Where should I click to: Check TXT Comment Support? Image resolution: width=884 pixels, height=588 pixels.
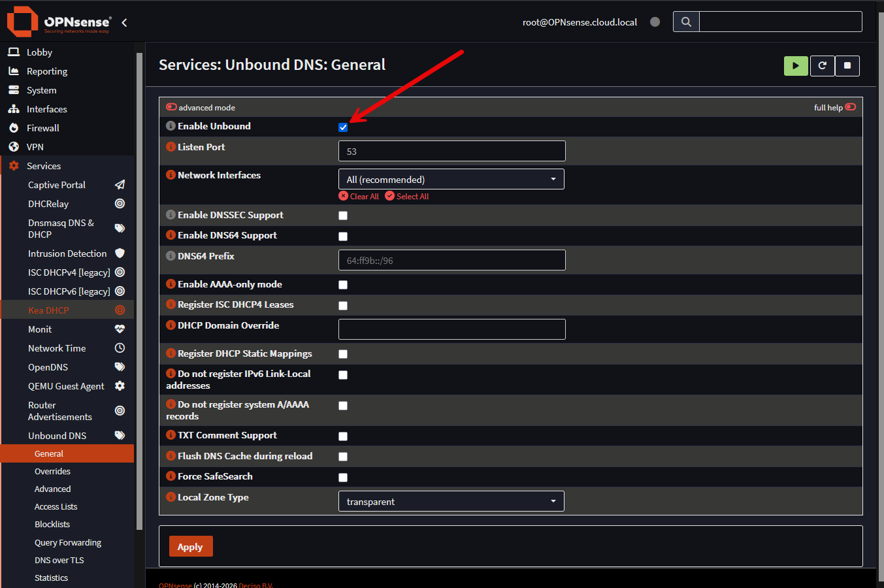tap(343, 436)
